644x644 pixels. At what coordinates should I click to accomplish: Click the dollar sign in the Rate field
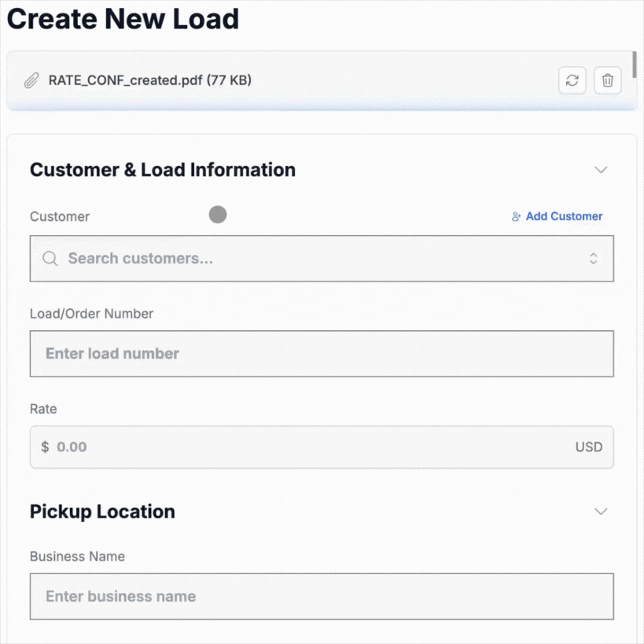tap(45, 447)
